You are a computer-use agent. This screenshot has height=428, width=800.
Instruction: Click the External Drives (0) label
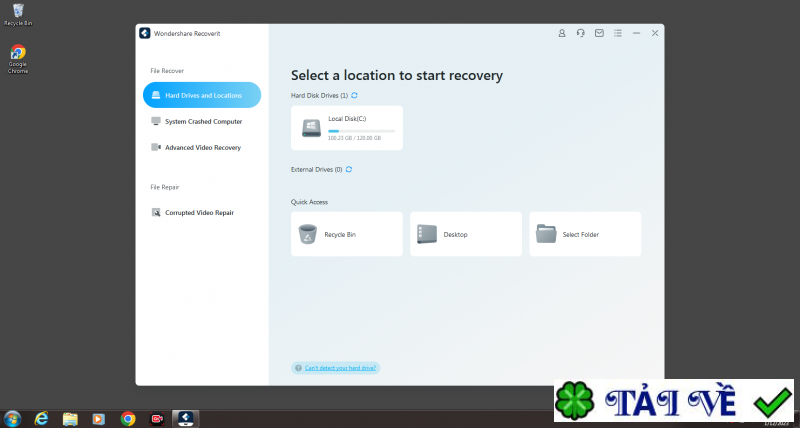coord(316,169)
